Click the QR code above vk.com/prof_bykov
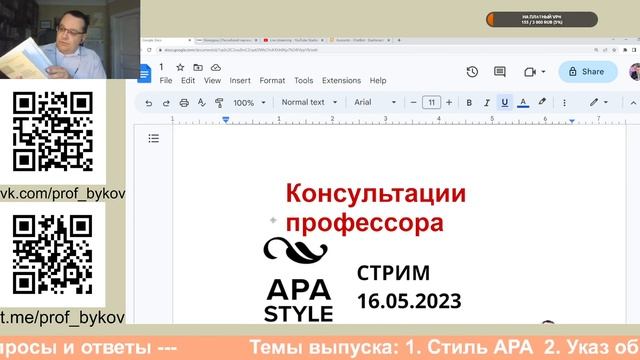The image size is (640, 360). (x=53, y=131)
